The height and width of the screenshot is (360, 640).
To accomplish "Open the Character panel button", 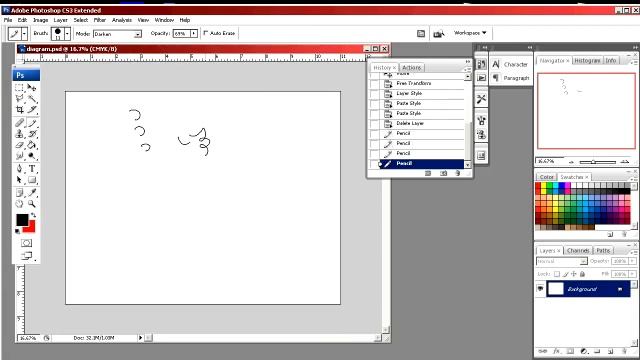I will click(511, 64).
